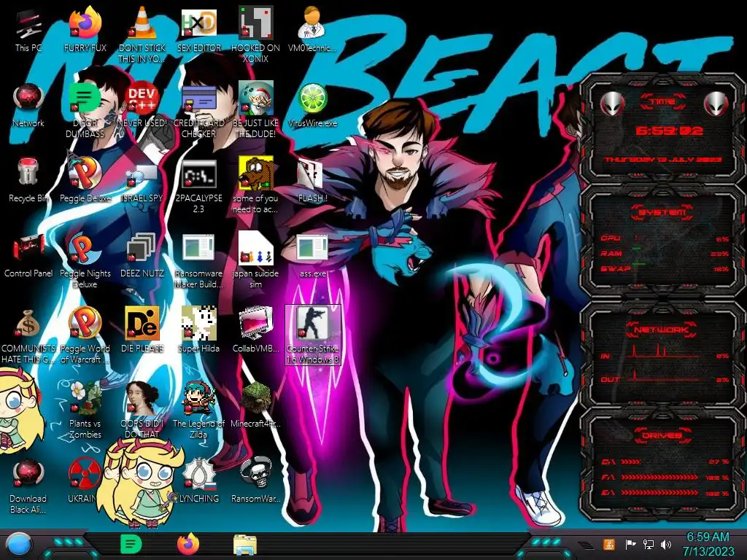Open File Explorer from the taskbar
This screenshot has height=560, width=747.
coord(245,545)
